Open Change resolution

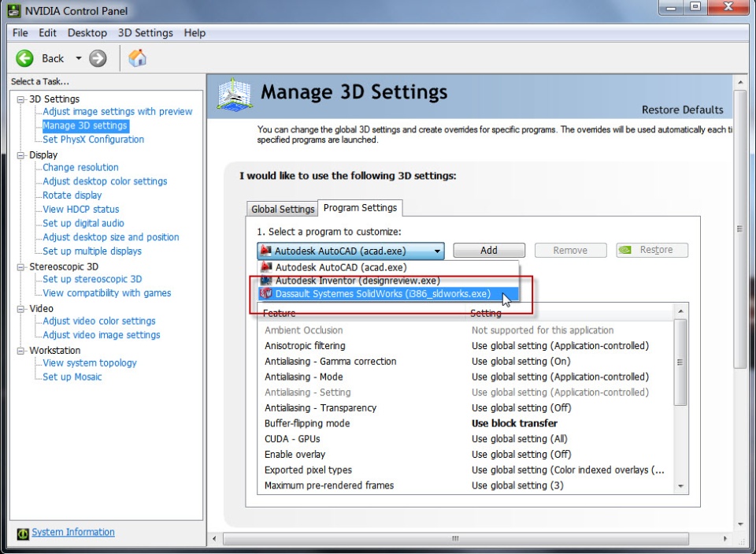coord(80,167)
